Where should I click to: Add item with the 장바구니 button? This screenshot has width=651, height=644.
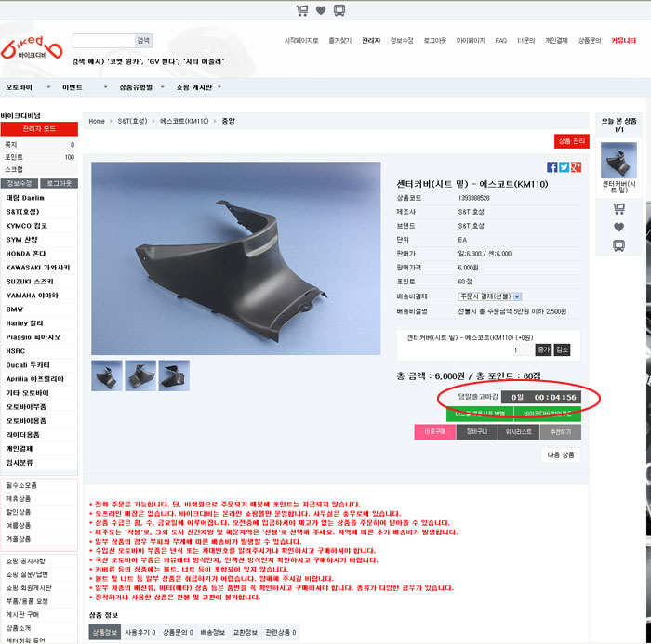[x=475, y=432]
